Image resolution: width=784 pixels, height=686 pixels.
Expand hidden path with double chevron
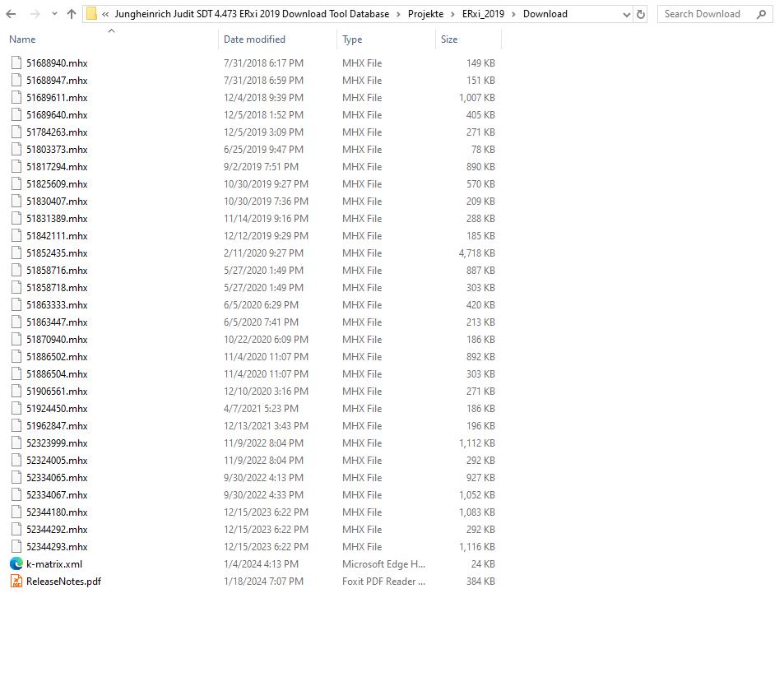105,15
